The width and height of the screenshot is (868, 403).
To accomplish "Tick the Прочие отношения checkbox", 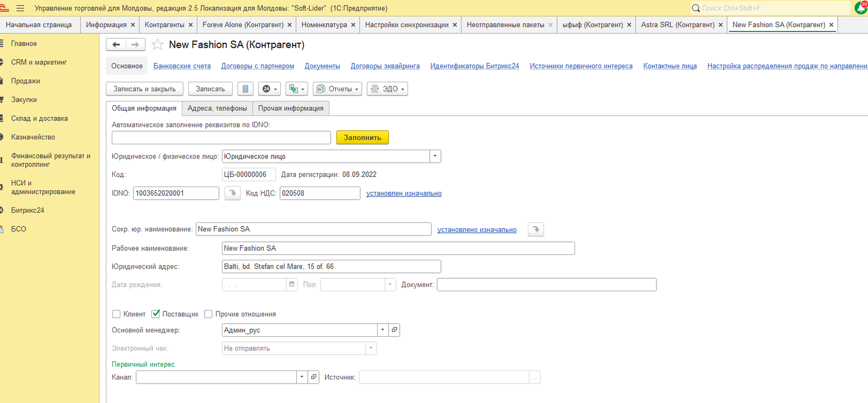I will coord(208,314).
